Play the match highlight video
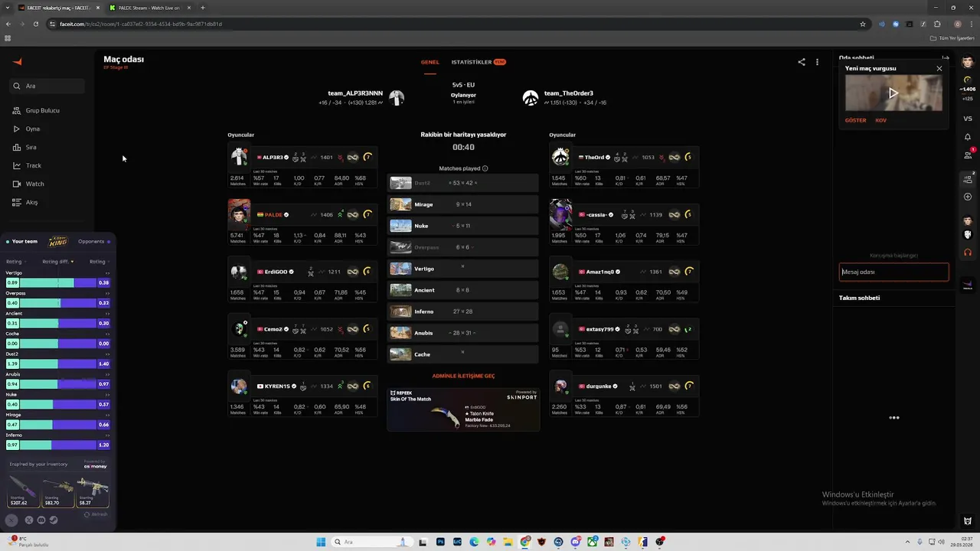Viewport: 980px width, 551px height. click(893, 93)
